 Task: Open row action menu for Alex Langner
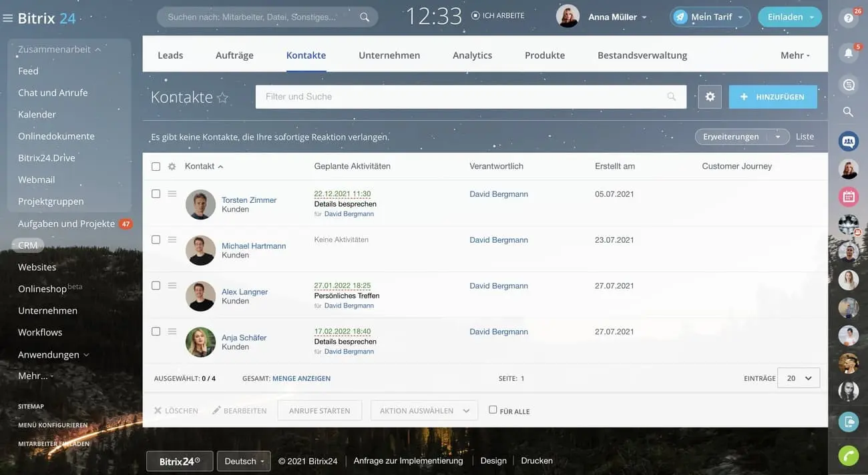point(172,286)
